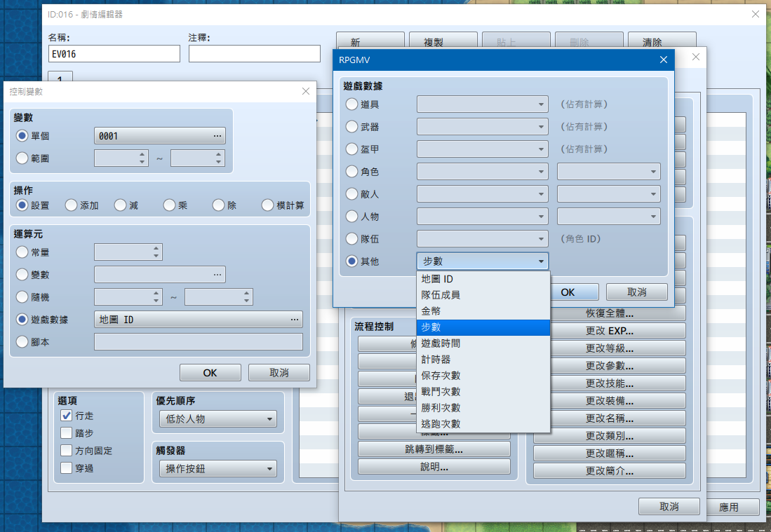Select the 武器 radio button

click(x=351, y=127)
